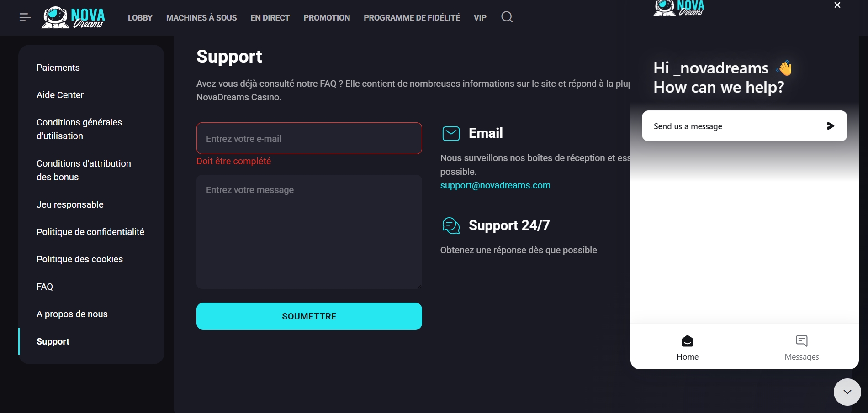Viewport: 868px width, 413px height.
Task: Select the En Direct menu item
Action: point(270,18)
